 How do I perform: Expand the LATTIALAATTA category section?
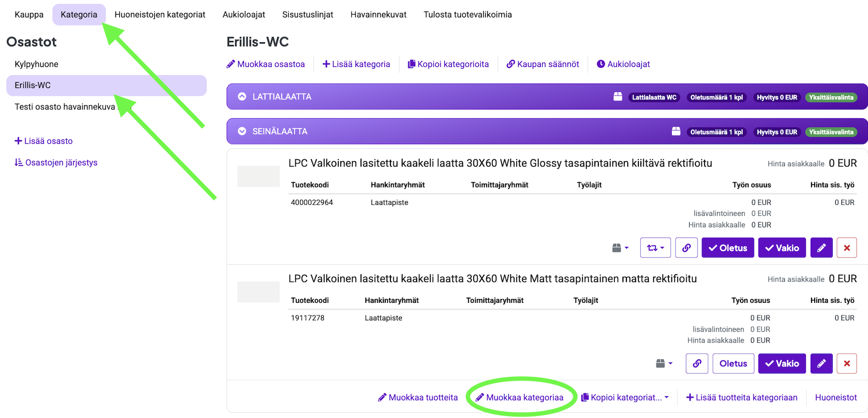242,97
